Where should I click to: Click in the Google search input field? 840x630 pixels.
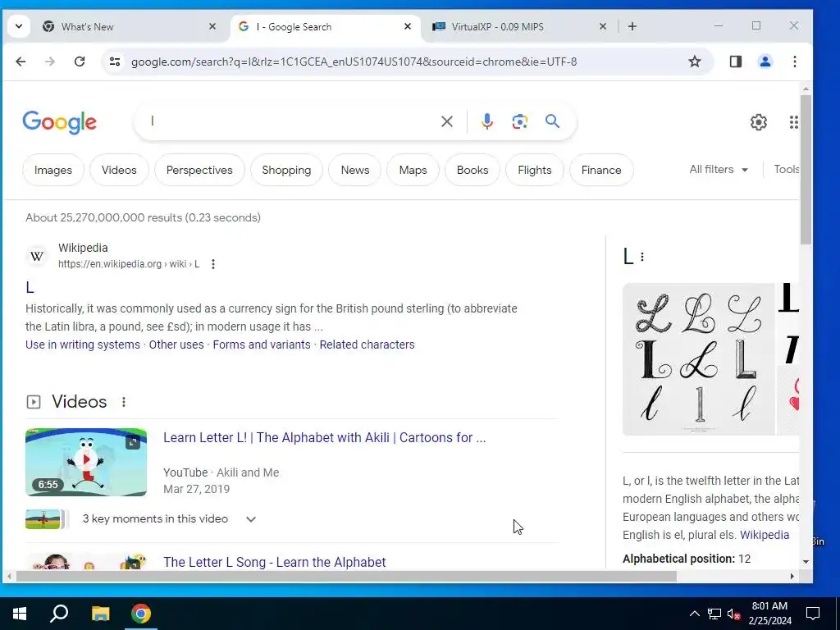tap(290, 121)
